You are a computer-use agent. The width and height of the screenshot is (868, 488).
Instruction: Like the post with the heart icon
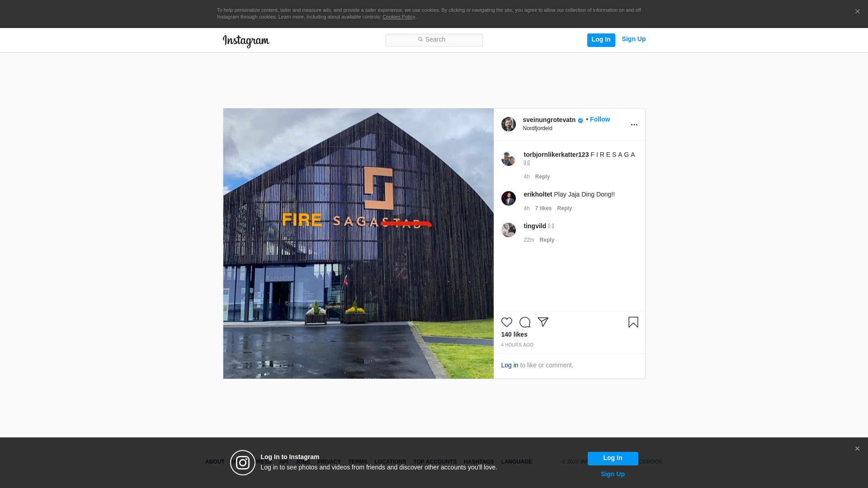pos(506,322)
